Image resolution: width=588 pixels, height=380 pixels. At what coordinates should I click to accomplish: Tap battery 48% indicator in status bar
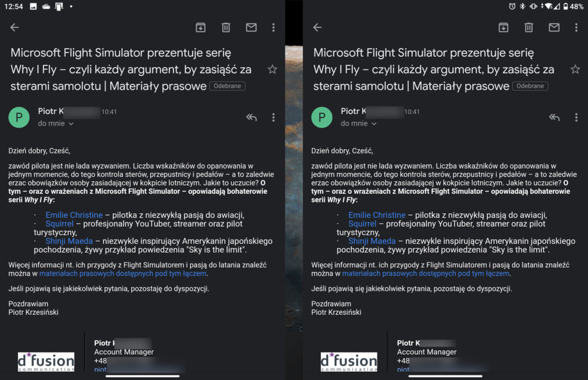pyautogui.click(x=573, y=6)
